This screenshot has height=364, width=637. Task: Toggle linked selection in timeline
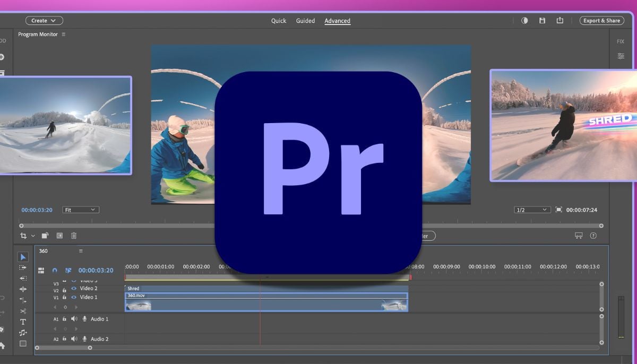pyautogui.click(x=68, y=271)
